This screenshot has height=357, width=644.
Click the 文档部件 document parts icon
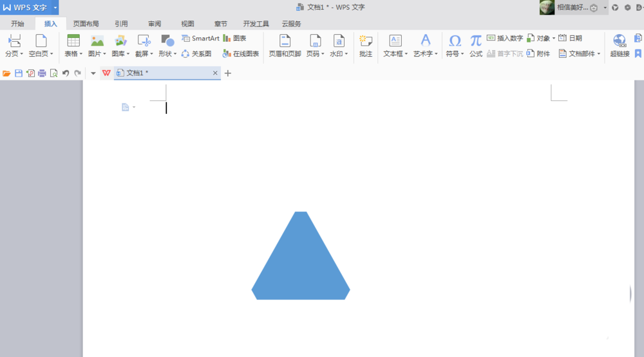coord(563,54)
